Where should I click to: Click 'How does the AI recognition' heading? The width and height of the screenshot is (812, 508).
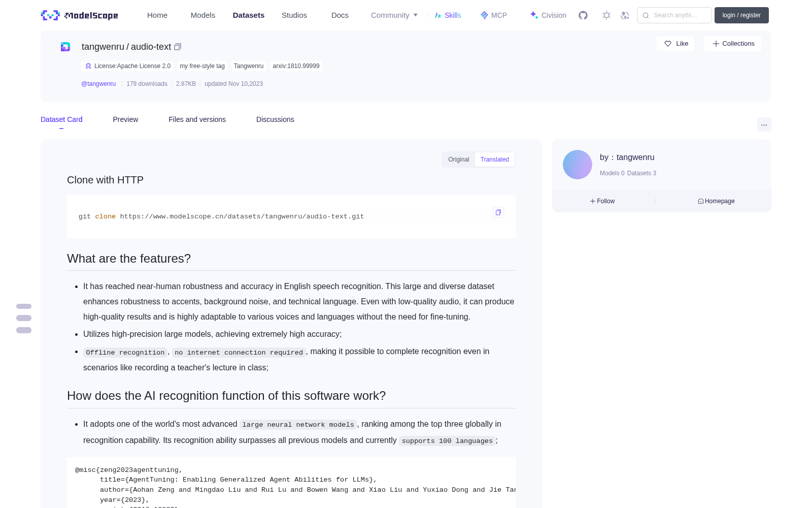[x=226, y=396]
